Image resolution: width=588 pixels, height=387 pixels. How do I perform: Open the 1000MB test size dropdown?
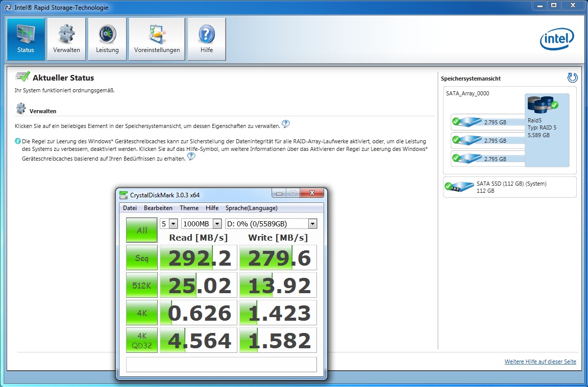pyautogui.click(x=217, y=224)
